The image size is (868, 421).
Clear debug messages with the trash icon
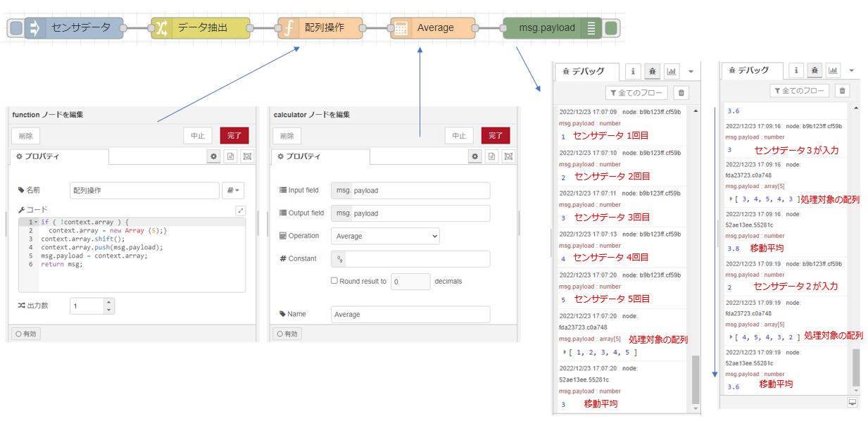click(680, 93)
